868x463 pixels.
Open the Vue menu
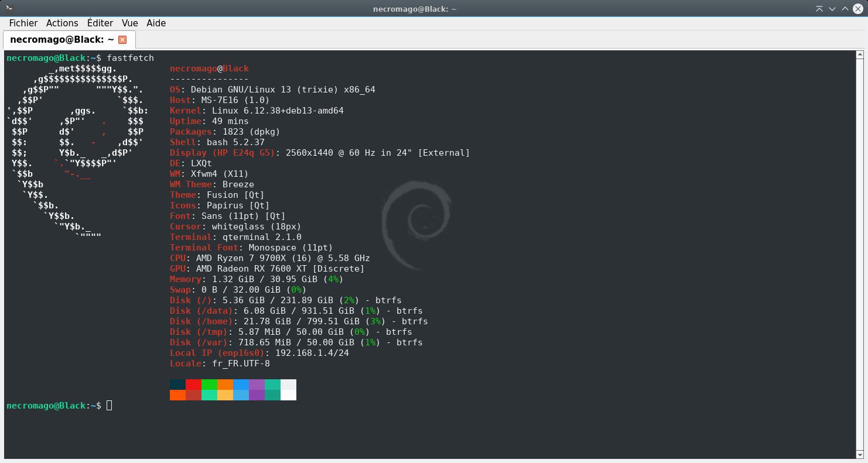coord(130,23)
